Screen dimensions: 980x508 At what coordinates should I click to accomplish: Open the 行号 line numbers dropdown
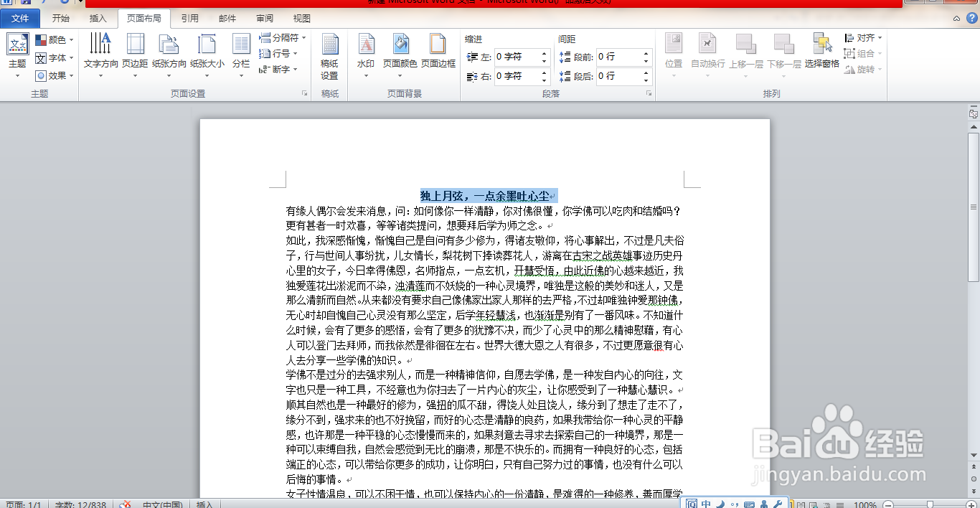(278, 54)
